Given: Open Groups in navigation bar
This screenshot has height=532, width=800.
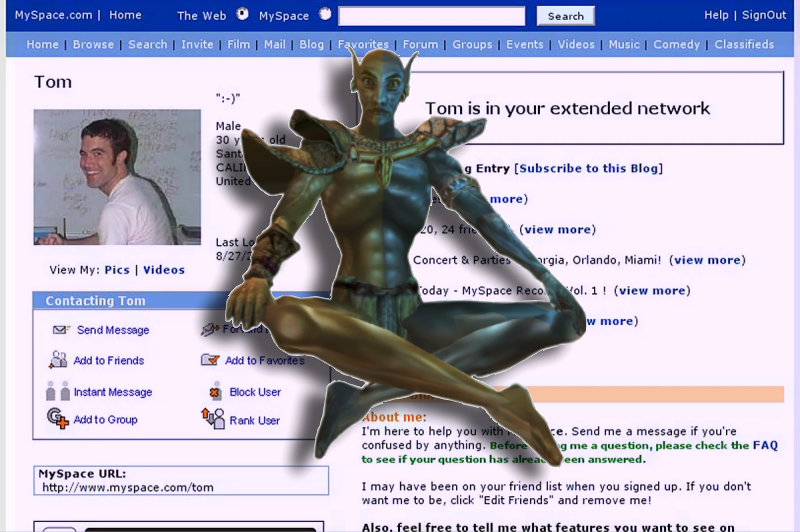Looking at the screenshot, I should 472,44.
